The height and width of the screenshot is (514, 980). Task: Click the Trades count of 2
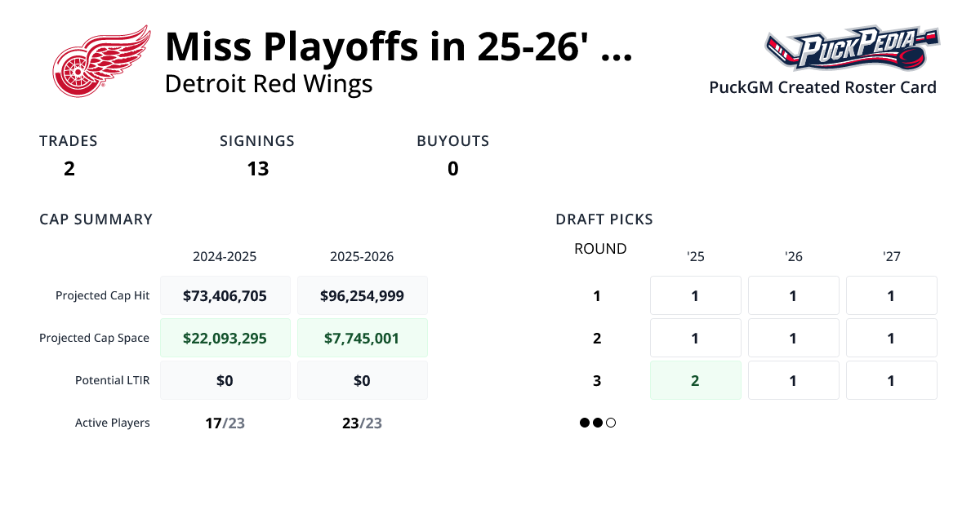pos(69,169)
